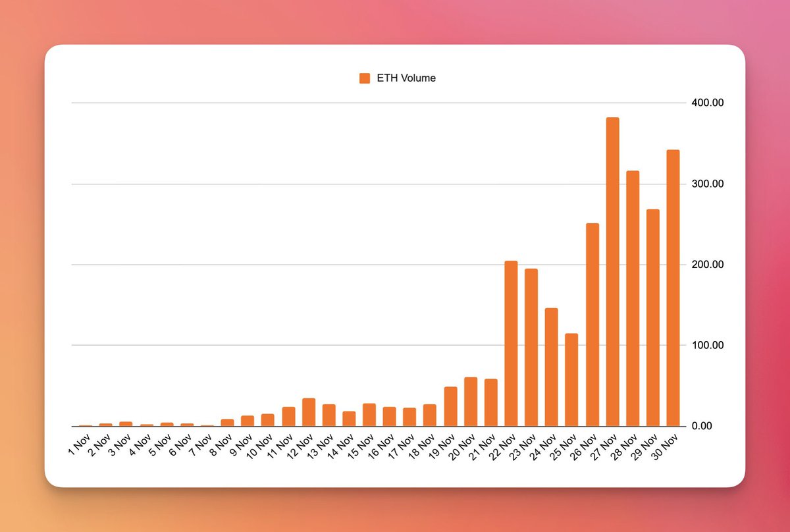Image resolution: width=790 pixels, height=532 pixels.
Task: Click the 13 Nov axis label
Action: click(321, 446)
